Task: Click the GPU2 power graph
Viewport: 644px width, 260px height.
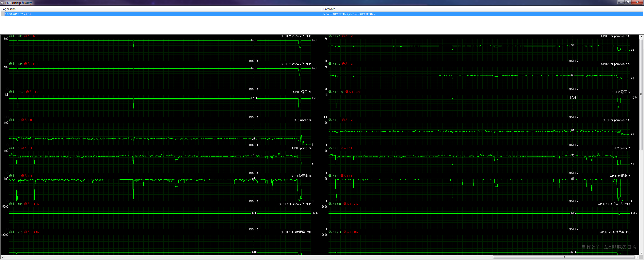Action: (x=479, y=162)
